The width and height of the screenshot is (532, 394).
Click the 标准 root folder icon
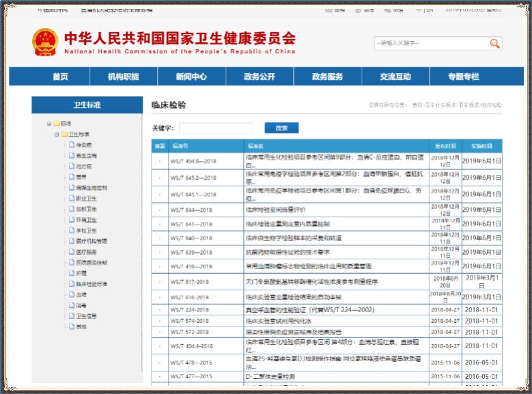point(57,124)
